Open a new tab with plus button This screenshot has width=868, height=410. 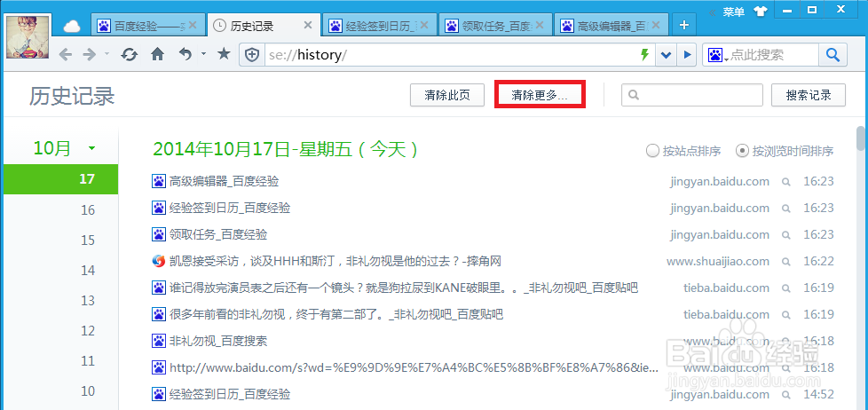pos(684,25)
